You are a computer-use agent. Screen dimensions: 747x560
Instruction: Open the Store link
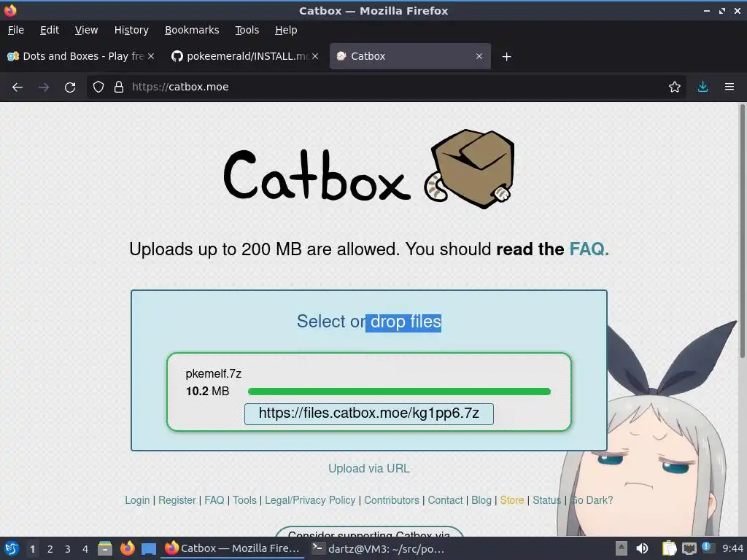(511, 500)
